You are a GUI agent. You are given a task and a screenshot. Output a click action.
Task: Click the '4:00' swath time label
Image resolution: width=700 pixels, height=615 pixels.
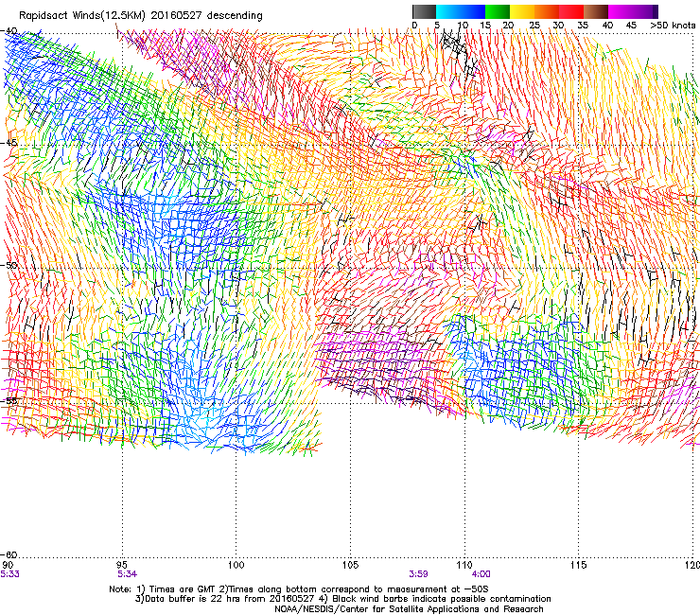(481, 574)
